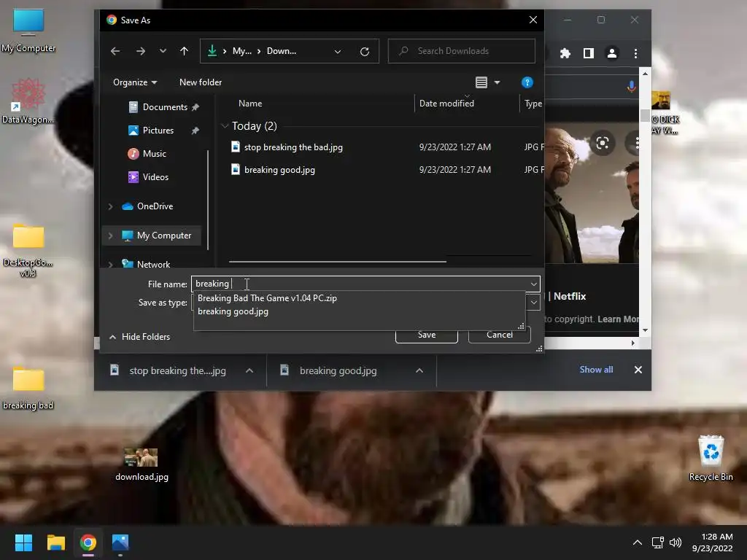Sort files by Name column

click(x=250, y=104)
